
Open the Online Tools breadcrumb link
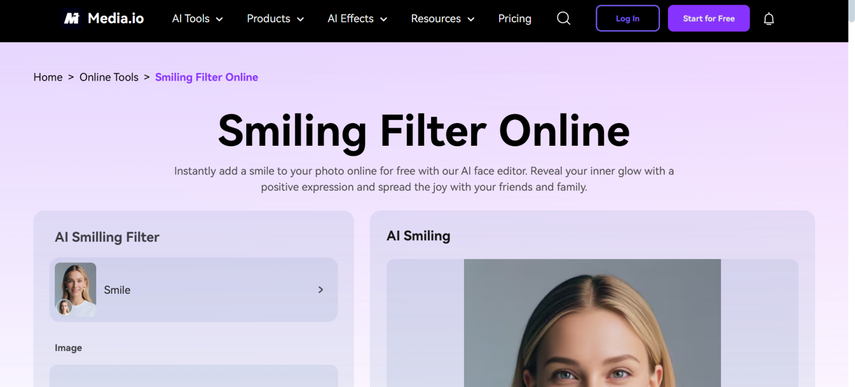(109, 77)
